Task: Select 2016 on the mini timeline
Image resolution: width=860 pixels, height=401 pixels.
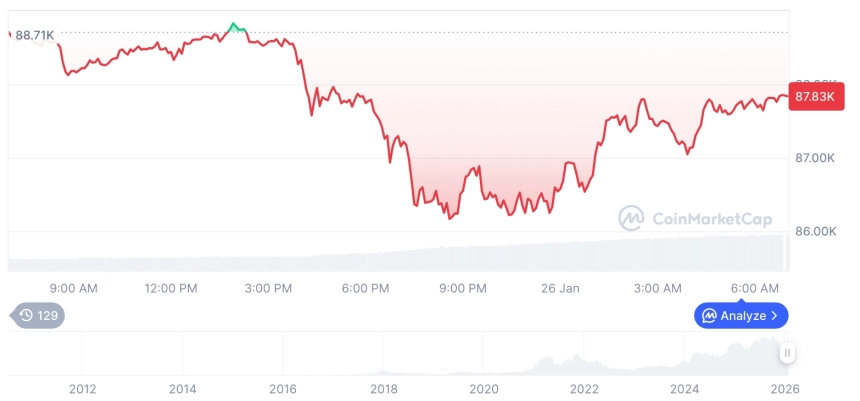Action: [283, 388]
